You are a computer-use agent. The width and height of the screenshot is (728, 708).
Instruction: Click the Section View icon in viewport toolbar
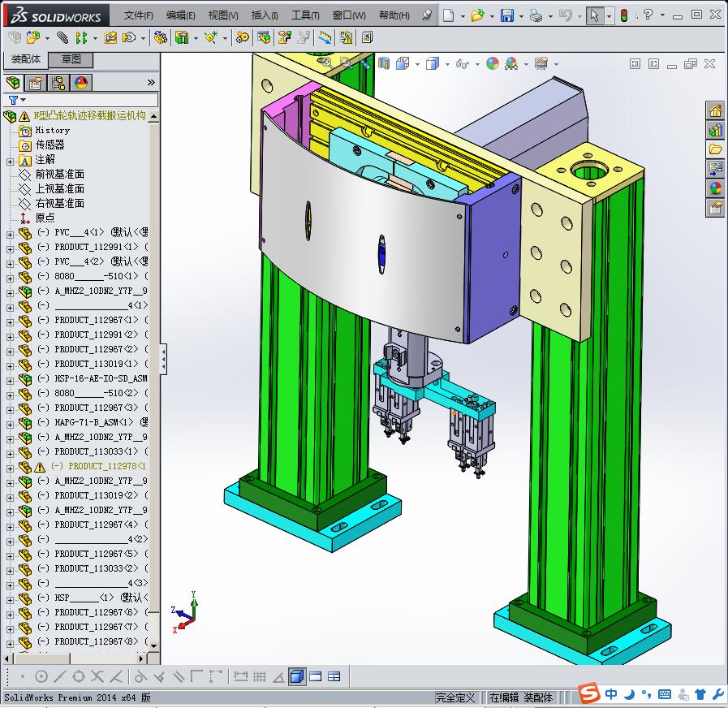(x=384, y=63)
